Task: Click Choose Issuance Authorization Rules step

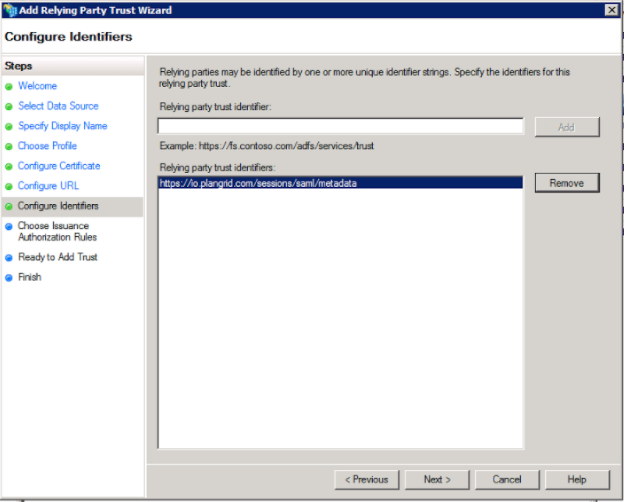Action: pyautogui.click(x=57, y=231)
